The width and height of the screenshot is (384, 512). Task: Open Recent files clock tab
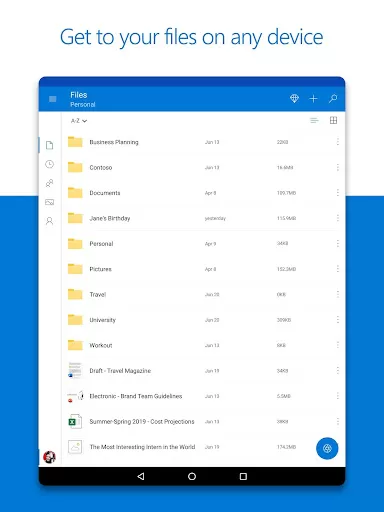click(50, 164)
